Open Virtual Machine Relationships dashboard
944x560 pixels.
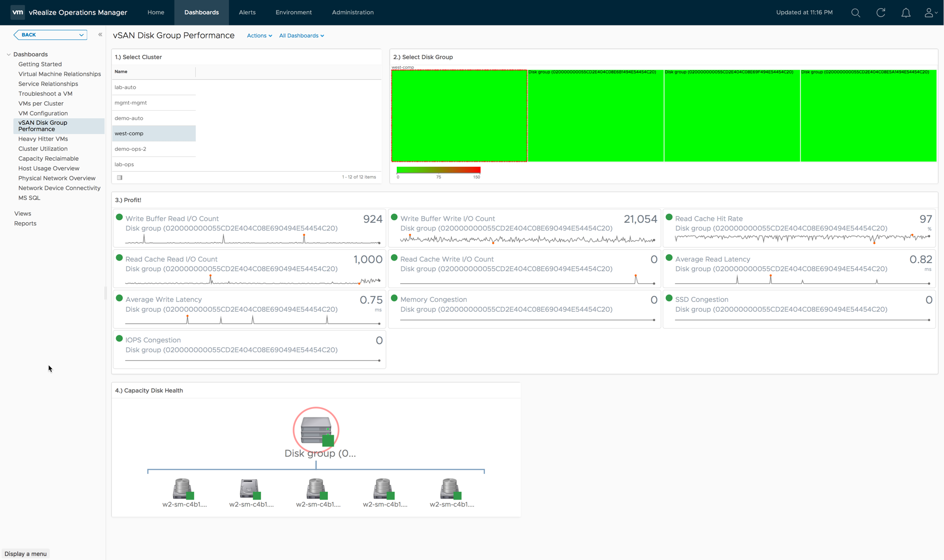(x=59, y=74)
